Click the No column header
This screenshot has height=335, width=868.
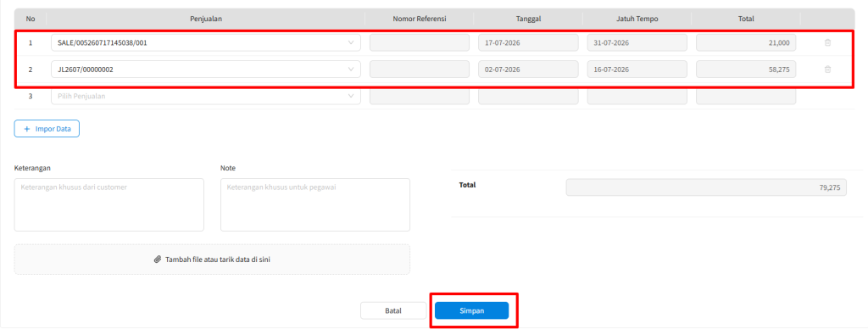tap(31, 19)
